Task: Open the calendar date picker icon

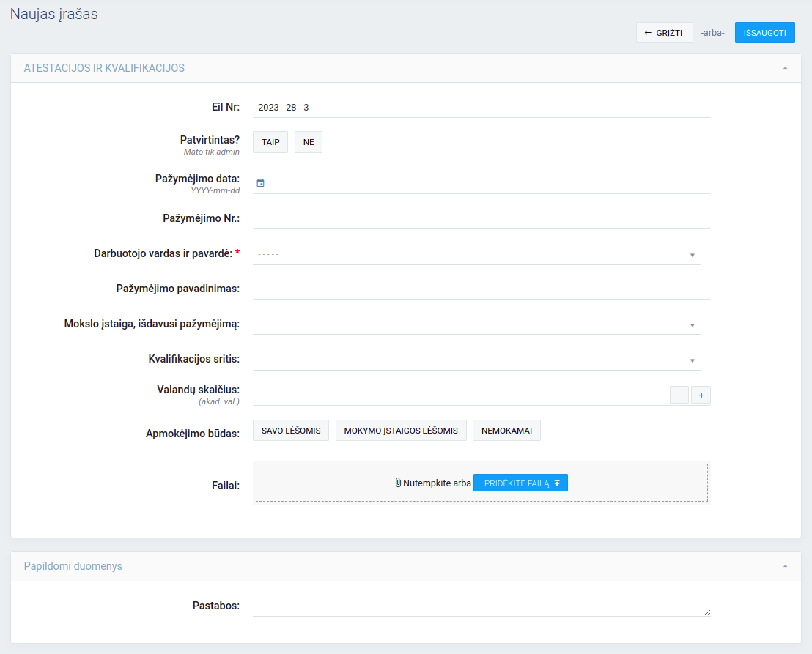Action: (x=260, y=183)
